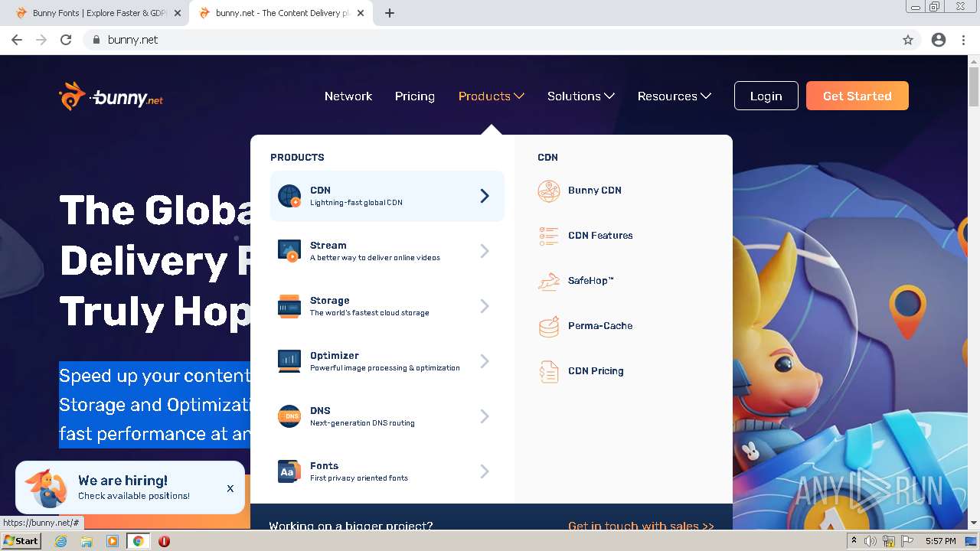Expand the DNS row chevron

(x=485, y=416)
